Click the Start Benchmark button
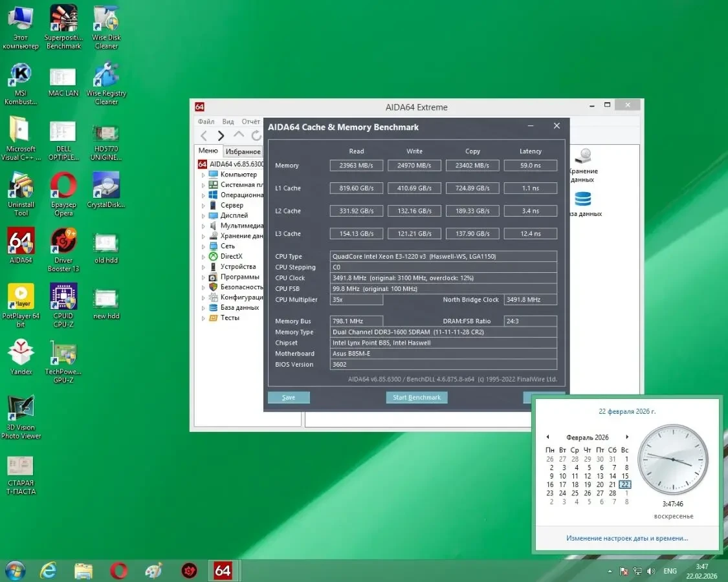Screen dimensions: 728x582 pos(417,397)
